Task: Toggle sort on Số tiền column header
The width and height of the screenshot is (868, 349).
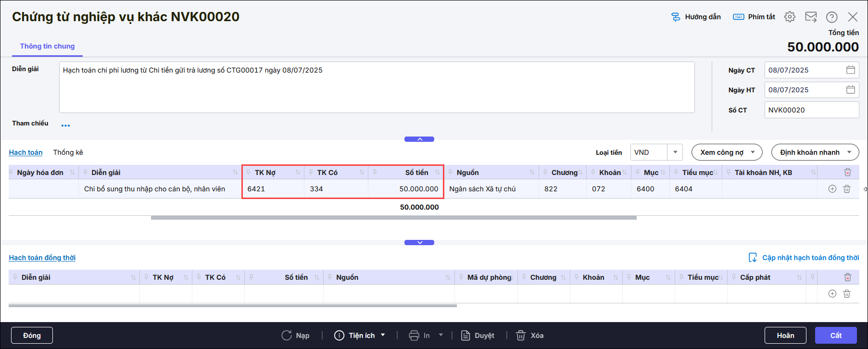Action: tap(437, 173)
